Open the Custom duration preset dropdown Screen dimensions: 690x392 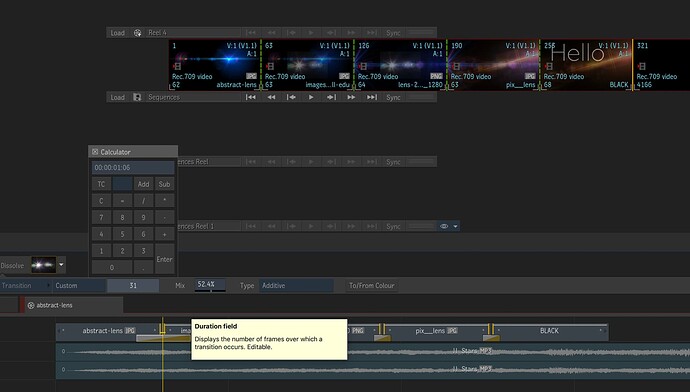tap(79, 286)
